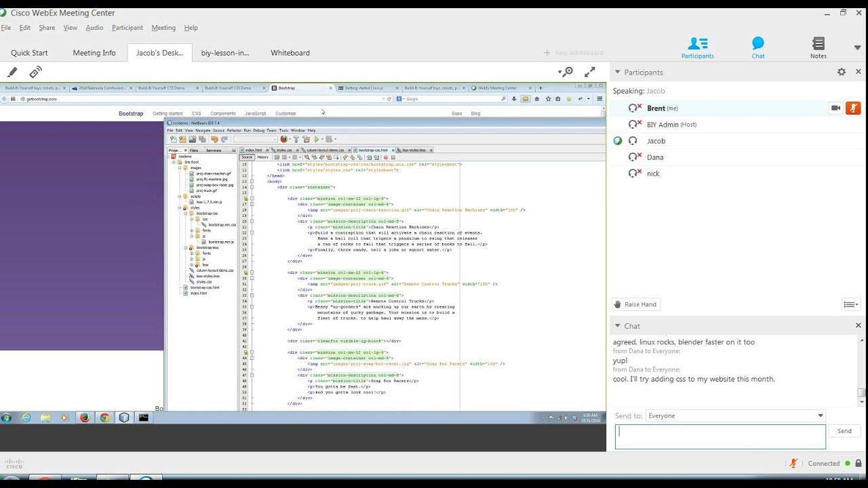Switch to the Whiteboard tab

point(290,53)
